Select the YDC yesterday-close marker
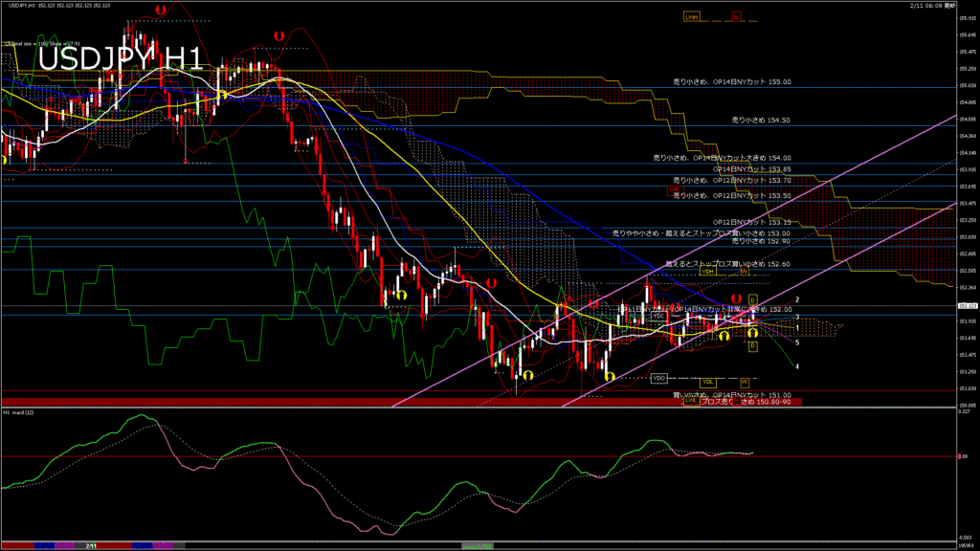The height and width of the screenshot is (551, 980). click(658, 316)
